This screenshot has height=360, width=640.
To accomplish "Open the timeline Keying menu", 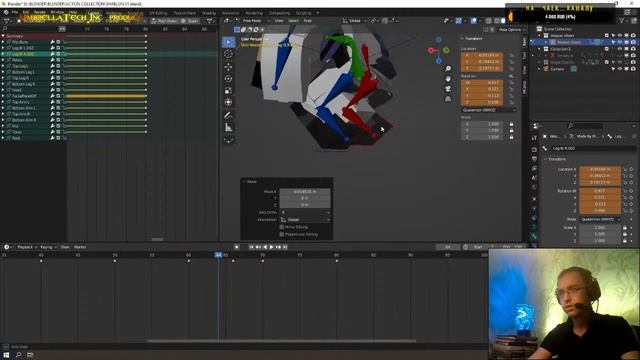I will 48,247.
